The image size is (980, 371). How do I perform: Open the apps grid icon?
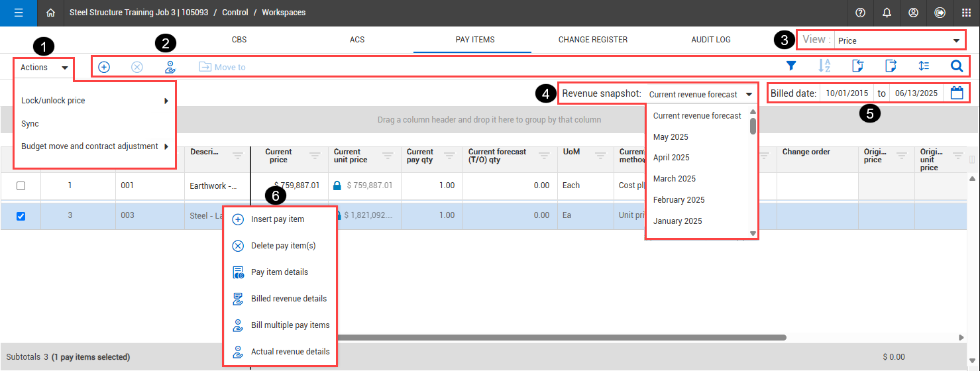pos(966,13)
